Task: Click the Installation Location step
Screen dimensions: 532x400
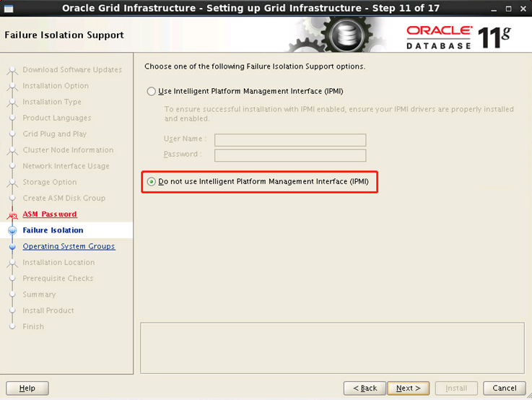Action: click(x=58, y=262)
